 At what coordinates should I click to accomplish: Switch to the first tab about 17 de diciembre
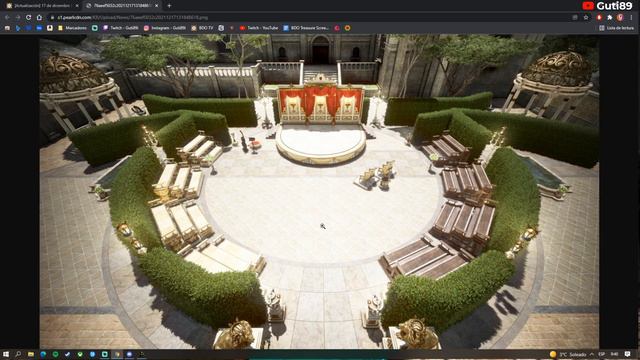[41, 6]
